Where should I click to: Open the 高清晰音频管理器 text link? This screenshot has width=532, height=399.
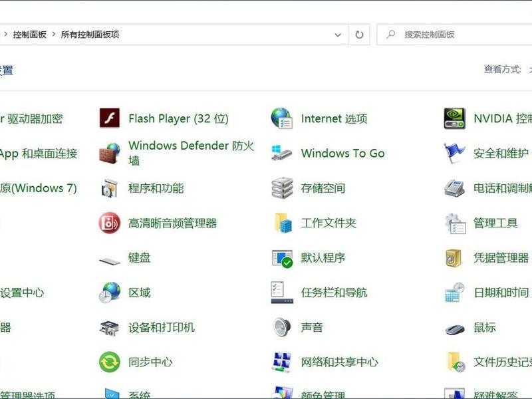pos(172,223)
